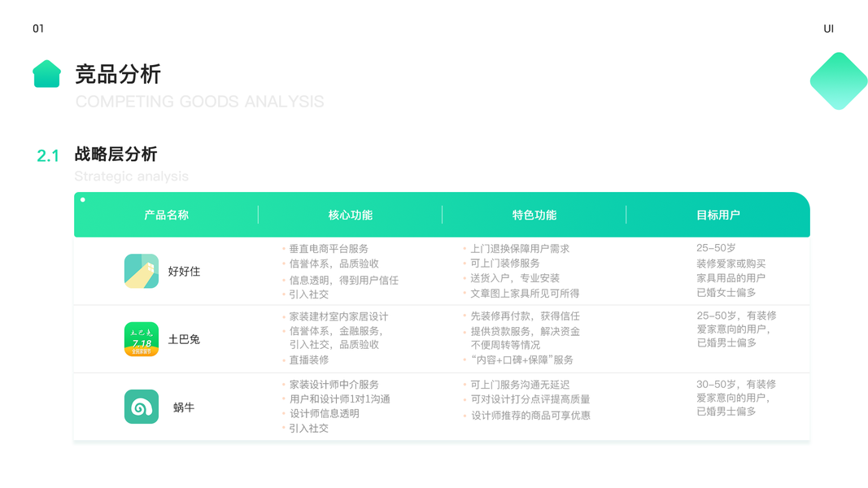Click the text 信誉体系，金融服务，
The height and width of the screenshot is (488, 868).
[336, 331]
